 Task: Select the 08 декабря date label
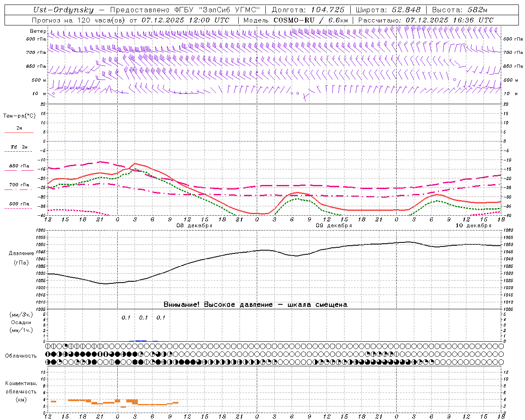click(194, 226)
